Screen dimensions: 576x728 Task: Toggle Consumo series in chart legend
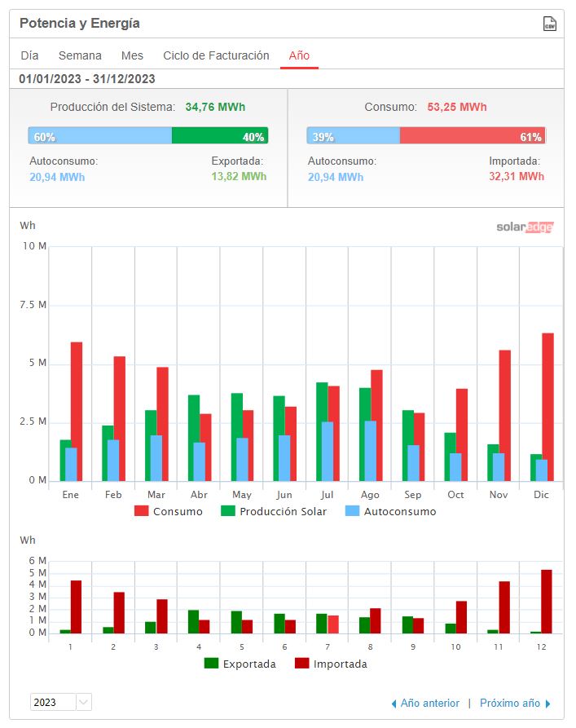coord(169,511)
